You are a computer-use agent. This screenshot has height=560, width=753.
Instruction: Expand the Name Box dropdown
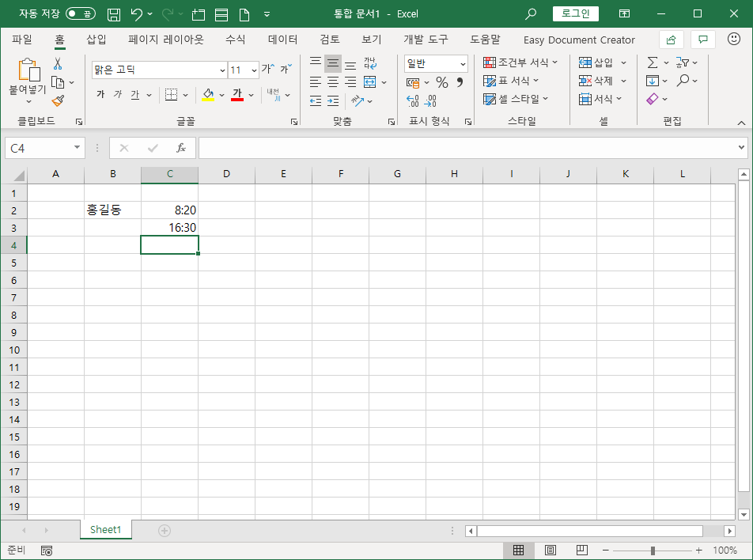click(x=77, y=147)
